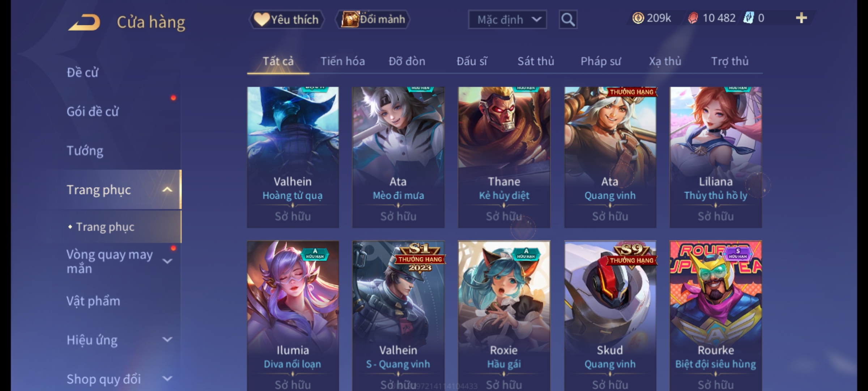Open the Mặc định sort dropdown
The height and width of the screenshot is (391, 868).
507,20
